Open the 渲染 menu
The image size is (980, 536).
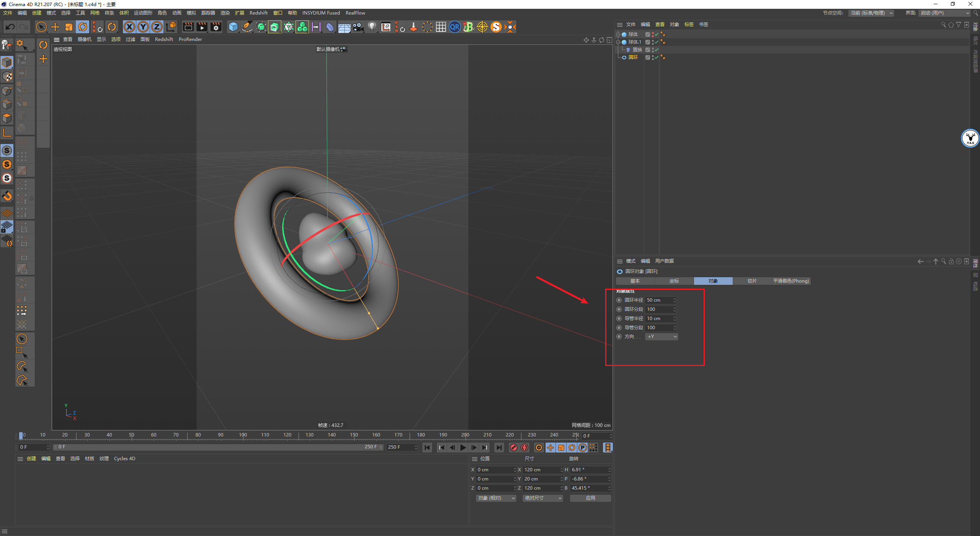(225, 13)
